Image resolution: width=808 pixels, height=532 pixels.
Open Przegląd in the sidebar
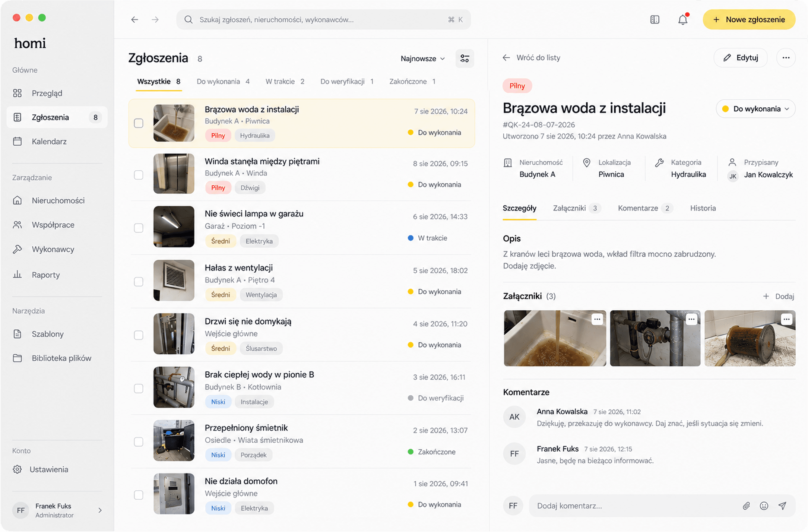(x=57, y=93)
